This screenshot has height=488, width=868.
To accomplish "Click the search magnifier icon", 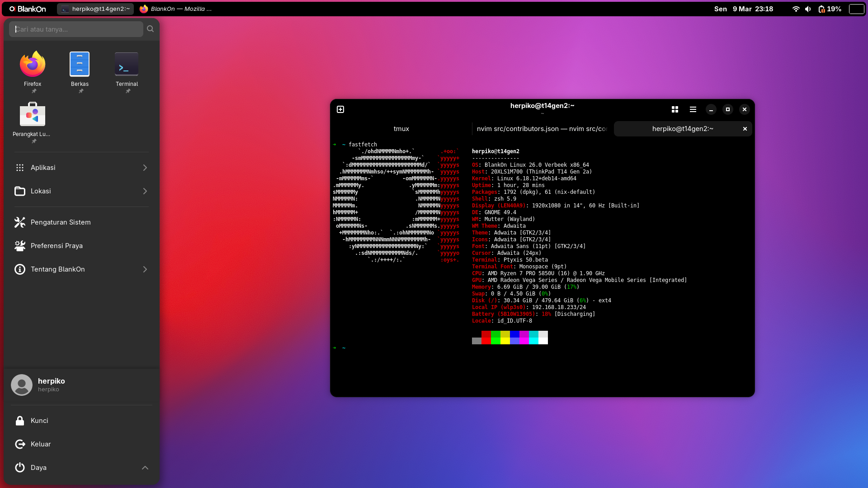I will [x=151, y=29].
